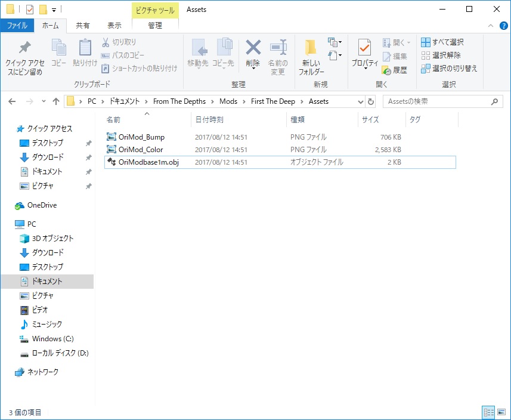Click the Delete (削除) icon in ribbon
This screenshot has width=511, height=420.
[253, 48]
